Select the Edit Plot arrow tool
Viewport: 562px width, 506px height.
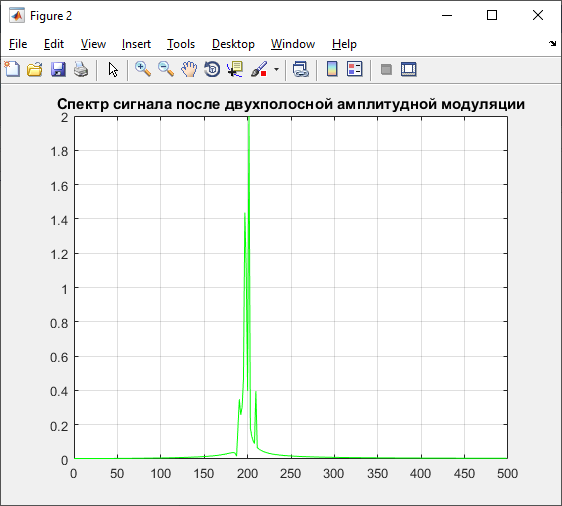click(113, 70)
